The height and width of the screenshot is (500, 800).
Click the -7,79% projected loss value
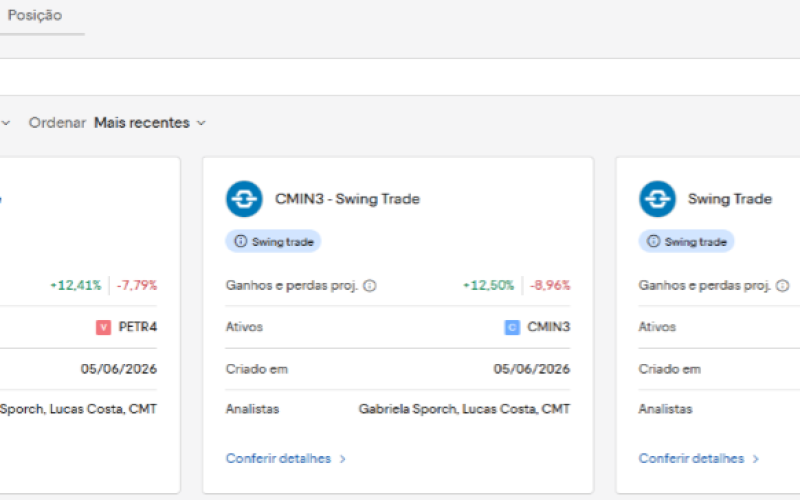[x=137, y=285]
